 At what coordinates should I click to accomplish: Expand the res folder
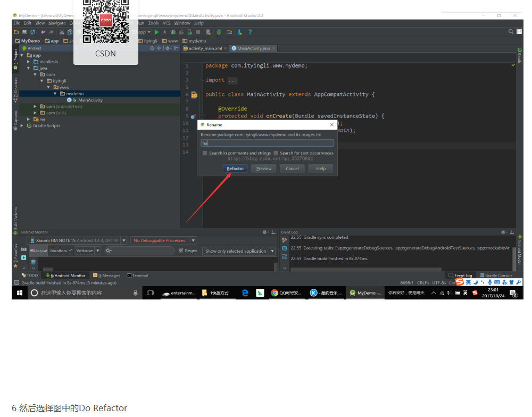click(x=29, y=120)
